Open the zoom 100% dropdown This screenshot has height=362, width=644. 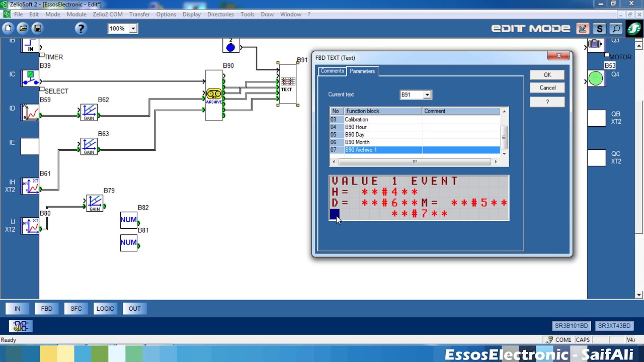(x=133, y=29)
